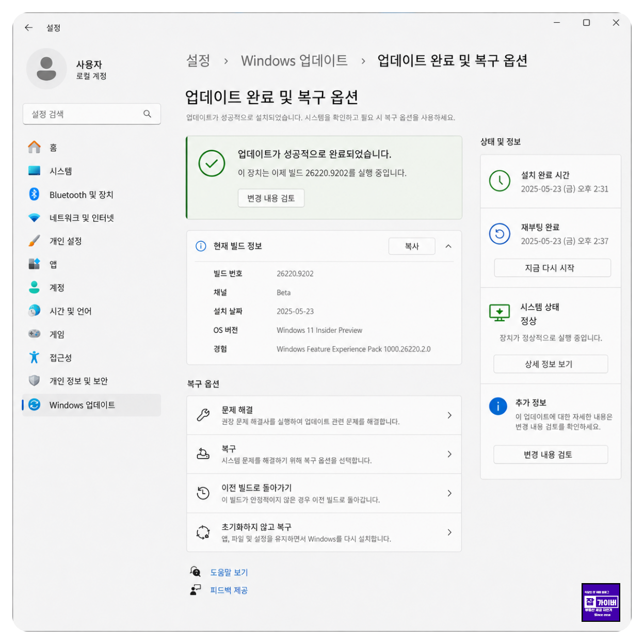
Task: Click 변경 내용 검토 under 추가 정보
Action: [x=551, y=455]
